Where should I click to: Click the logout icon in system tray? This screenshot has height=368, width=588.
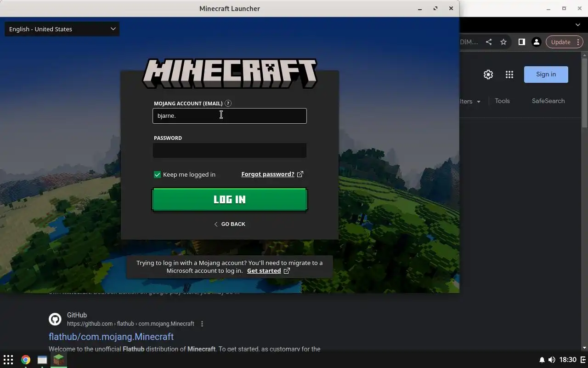583,360
